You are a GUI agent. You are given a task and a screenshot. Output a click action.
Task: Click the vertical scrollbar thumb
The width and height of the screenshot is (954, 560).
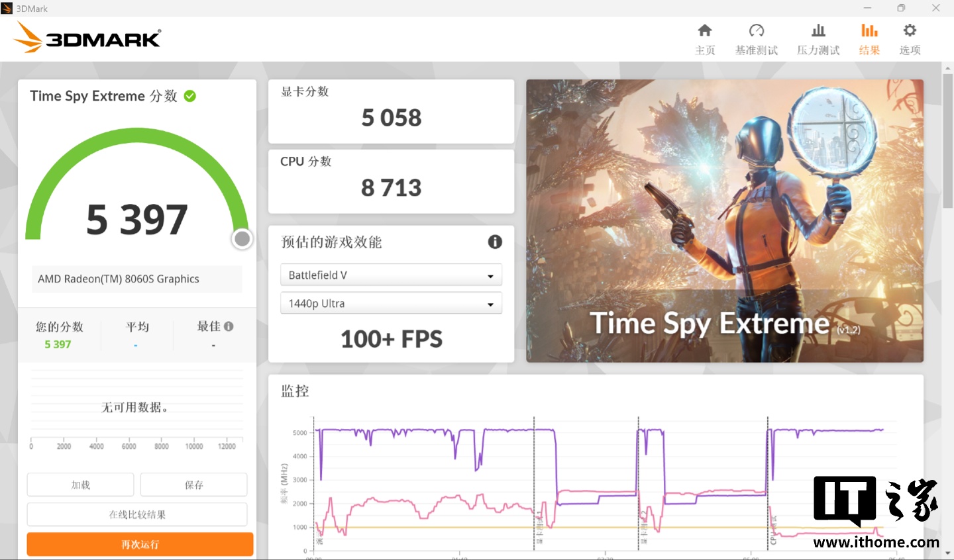[x=948, y=140]
